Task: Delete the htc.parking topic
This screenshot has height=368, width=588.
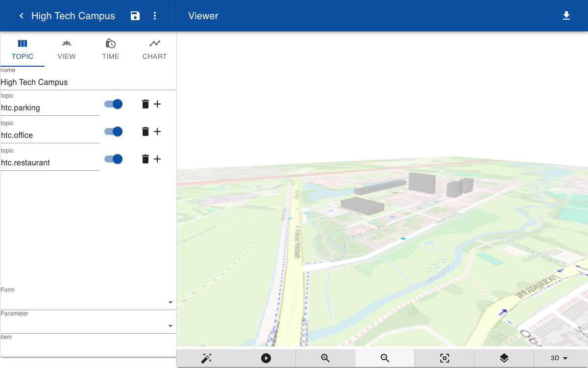Action: tap(146, 104)
